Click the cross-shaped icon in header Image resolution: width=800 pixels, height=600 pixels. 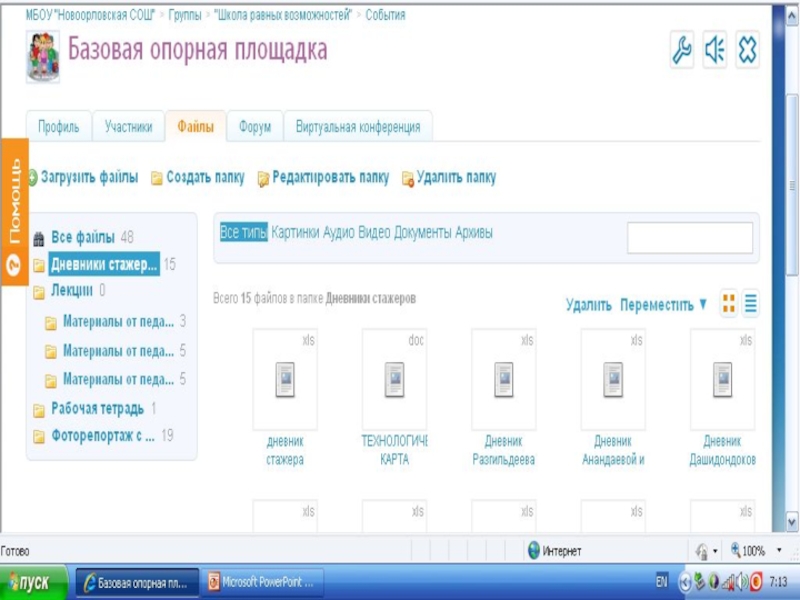[x=747, y=50]
